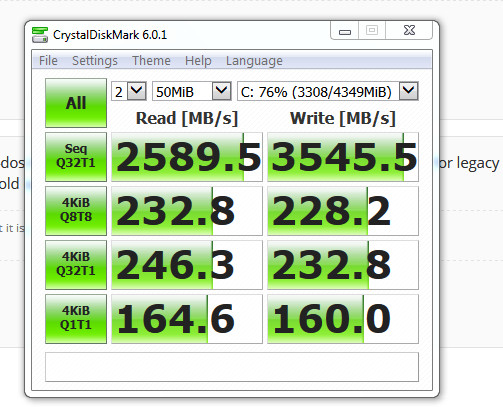Open the Settings menu

coord(95,61)
